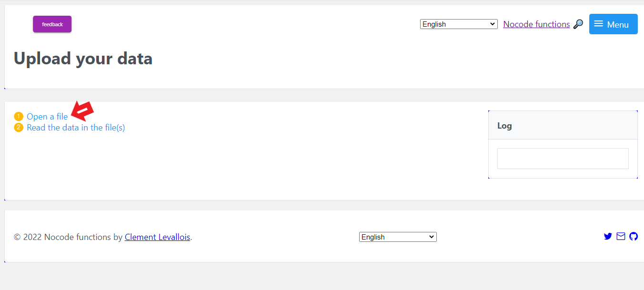Click the Menu label text in the blue button

pyautogui.click(x=618, y=25)
